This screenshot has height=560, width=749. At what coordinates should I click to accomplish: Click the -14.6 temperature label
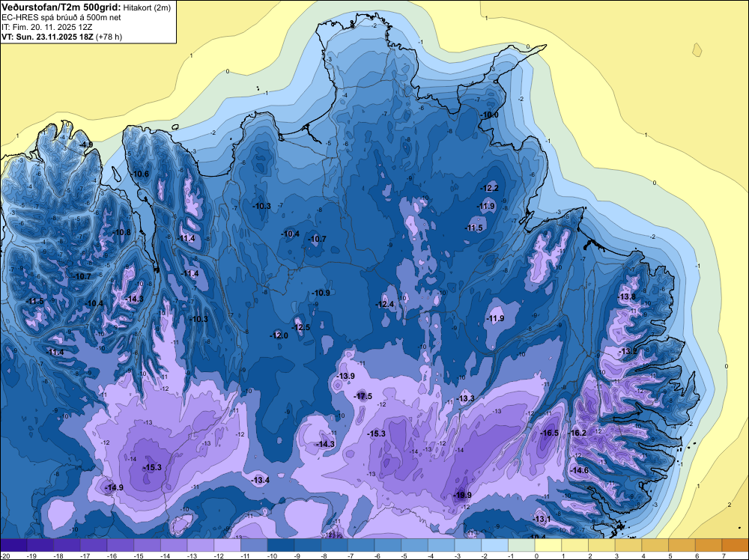580,470
